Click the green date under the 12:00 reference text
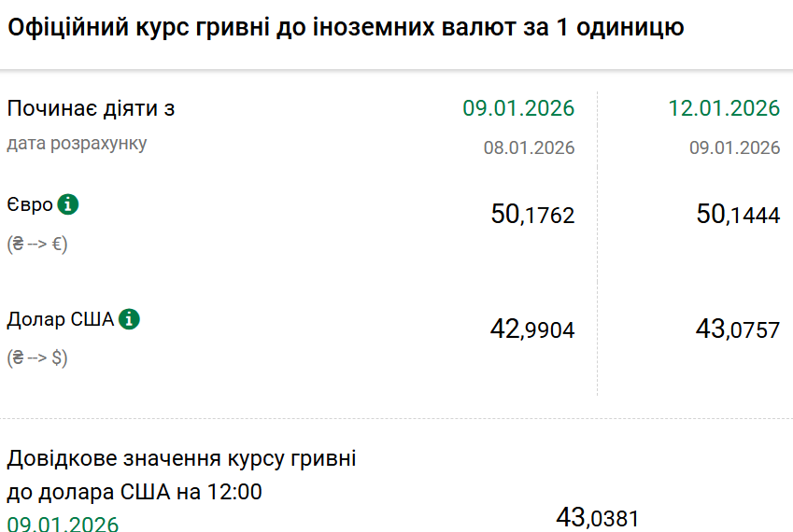 click(64, 523)
